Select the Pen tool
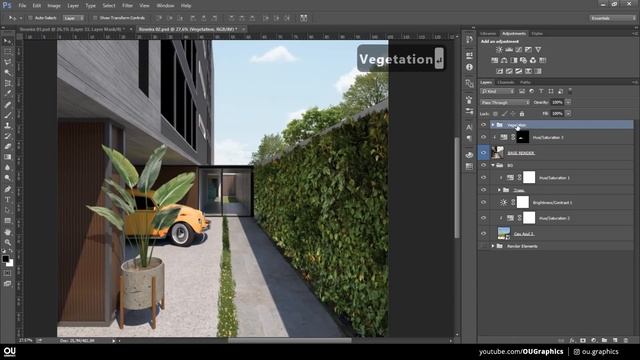Screen dimensions: 640x360 (x=7, y=189)
